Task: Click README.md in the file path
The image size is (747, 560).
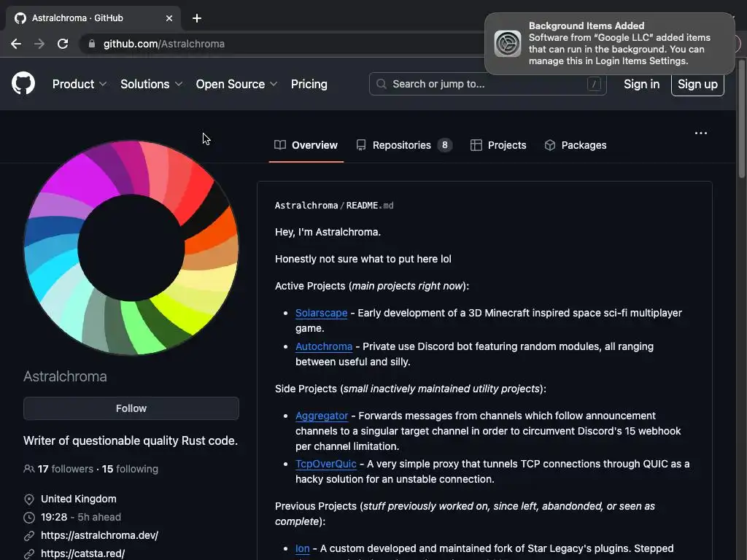Action: click(x=370, y=205)
